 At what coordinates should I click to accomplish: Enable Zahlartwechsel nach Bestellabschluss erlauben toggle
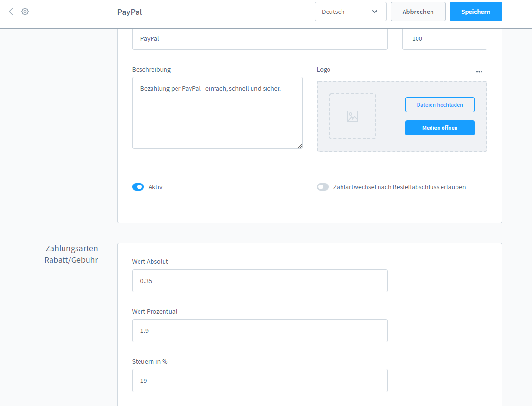323,187
